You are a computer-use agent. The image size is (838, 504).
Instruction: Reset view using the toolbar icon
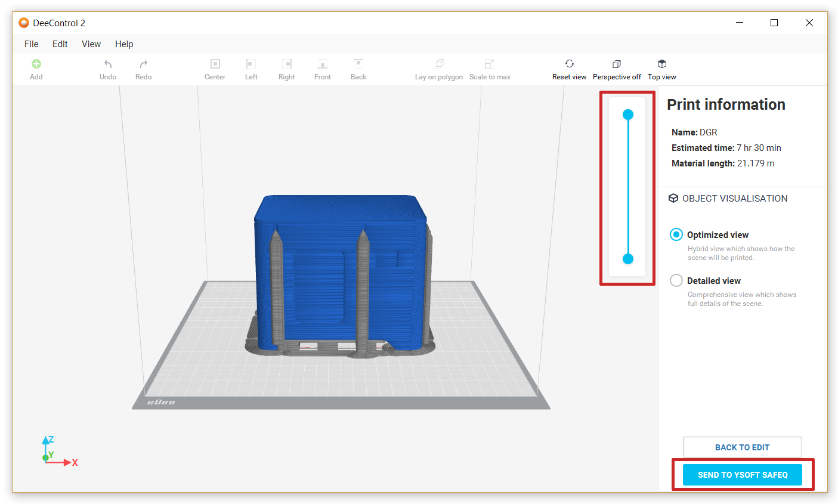569,64
